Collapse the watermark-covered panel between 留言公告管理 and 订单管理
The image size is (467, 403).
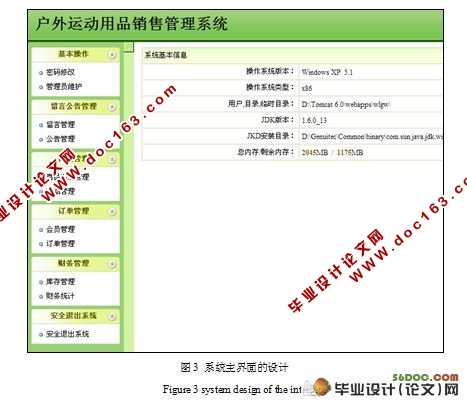[x=113, y=159]
